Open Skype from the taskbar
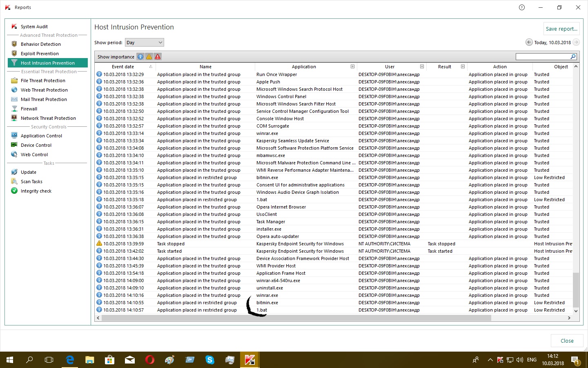Screen dimensions: 588x368 [x=210, y=360]
